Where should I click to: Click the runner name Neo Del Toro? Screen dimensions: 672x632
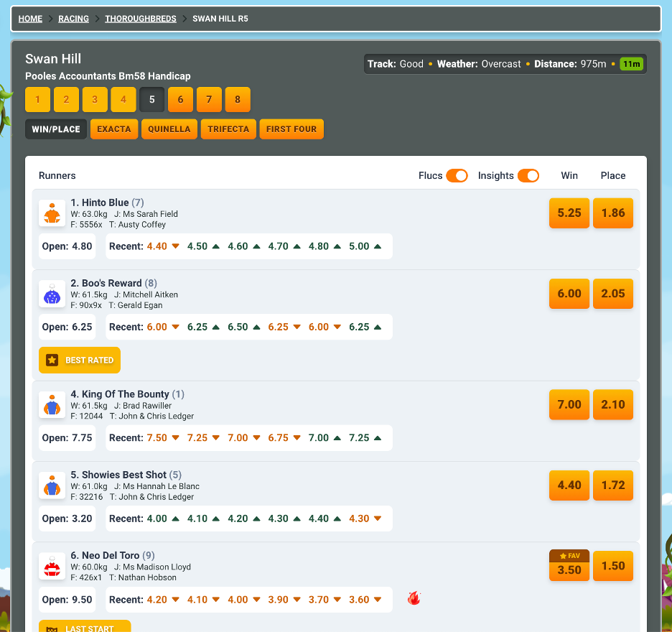tap(111, 555)
